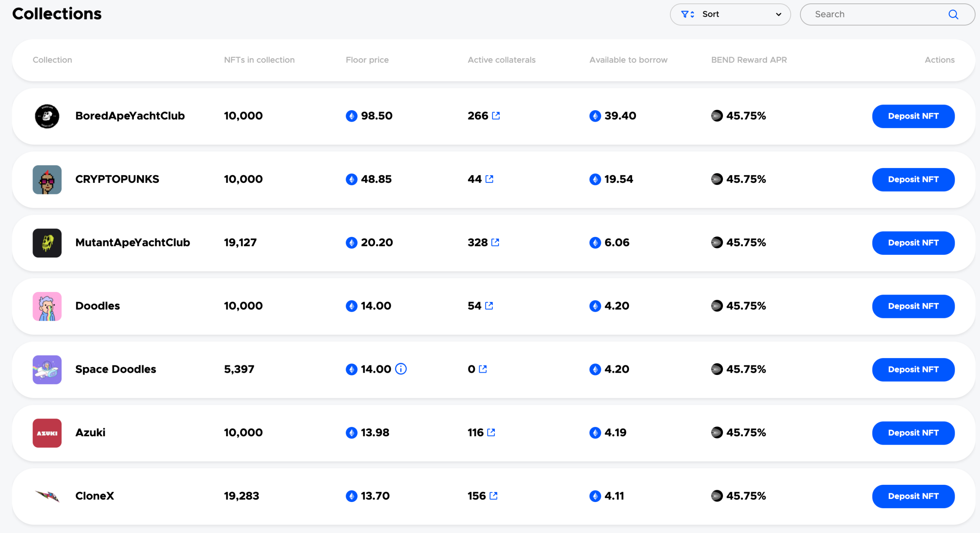The image size is (980, 533).
Task: Click the Space Doodles collection icon
Action: 47,369
